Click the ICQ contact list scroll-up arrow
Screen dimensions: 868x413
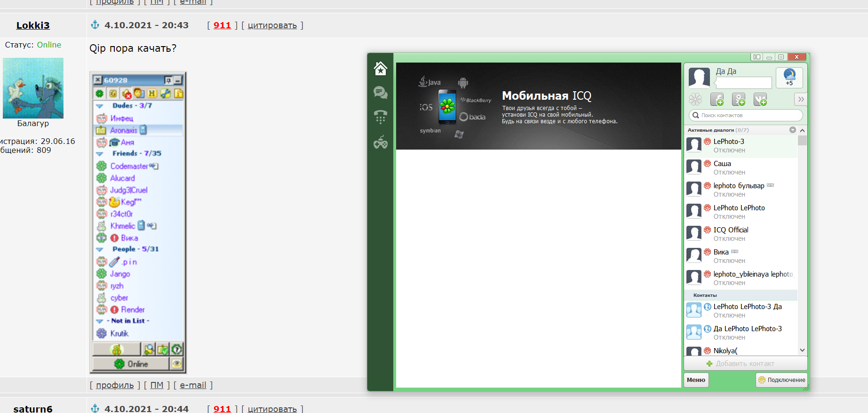coord(802,130)
